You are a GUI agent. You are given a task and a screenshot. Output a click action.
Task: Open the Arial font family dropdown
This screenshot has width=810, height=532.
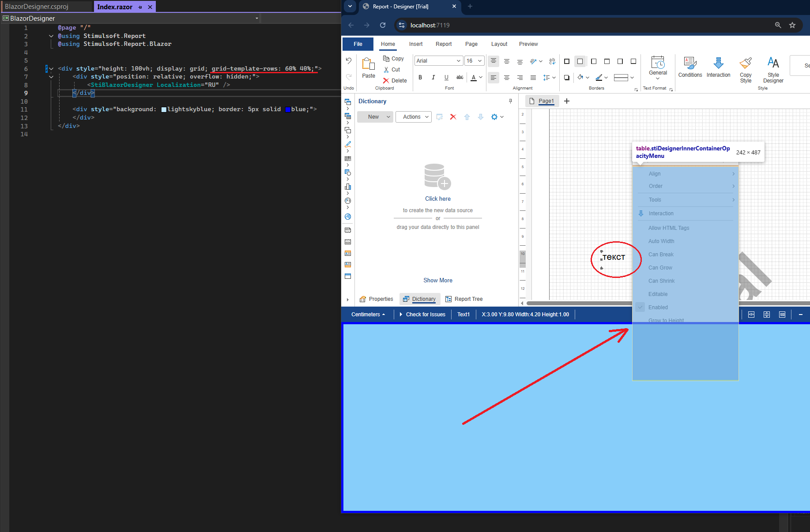click(x=438, y=61)
